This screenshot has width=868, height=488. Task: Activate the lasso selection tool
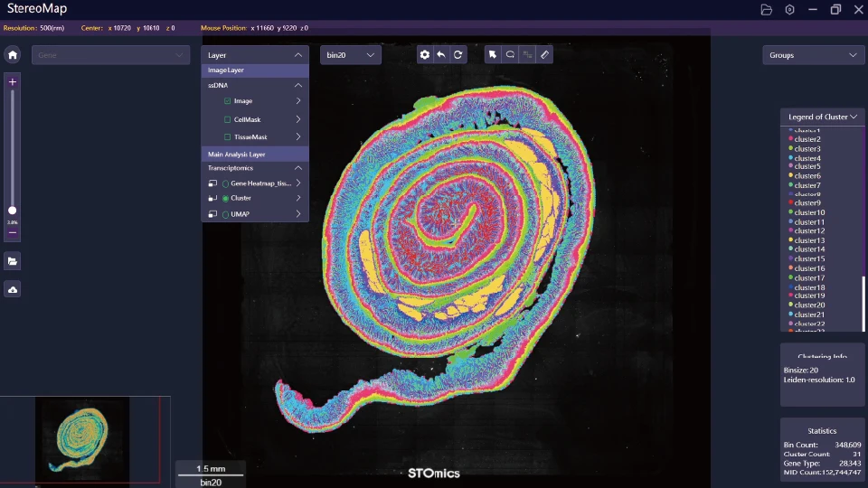click(510, 55)
